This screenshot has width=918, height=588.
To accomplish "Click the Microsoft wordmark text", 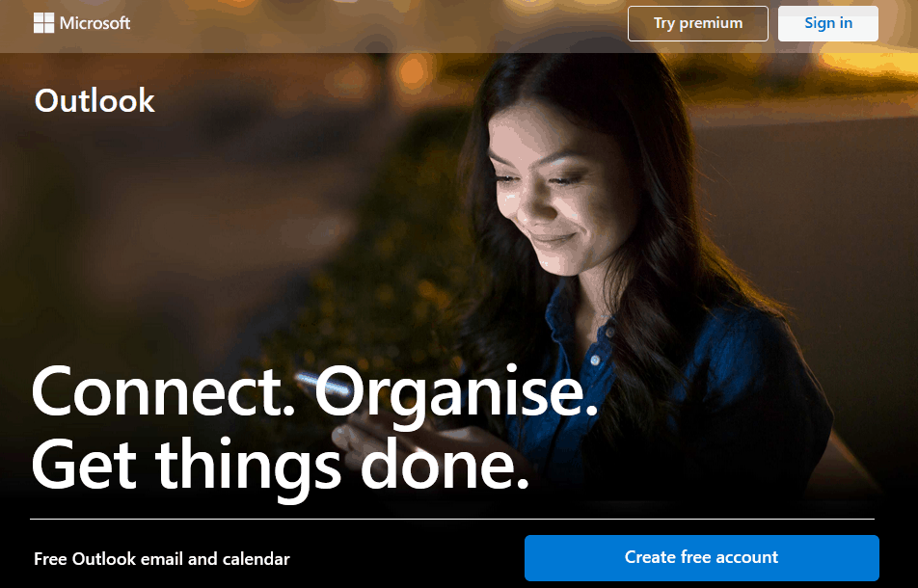I will pos(94,23).
